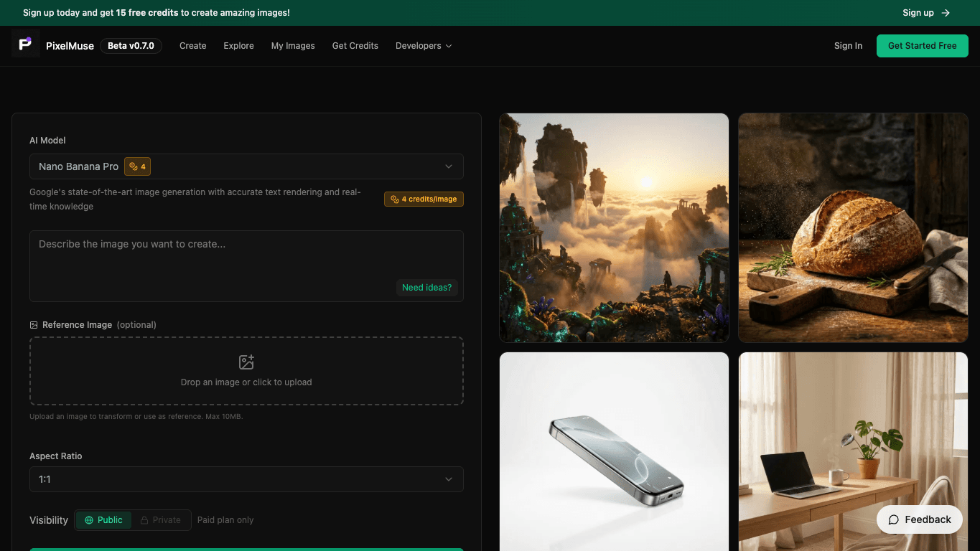Click the Need ideas? button
The image size is (980, 551).
pos(426,288)
